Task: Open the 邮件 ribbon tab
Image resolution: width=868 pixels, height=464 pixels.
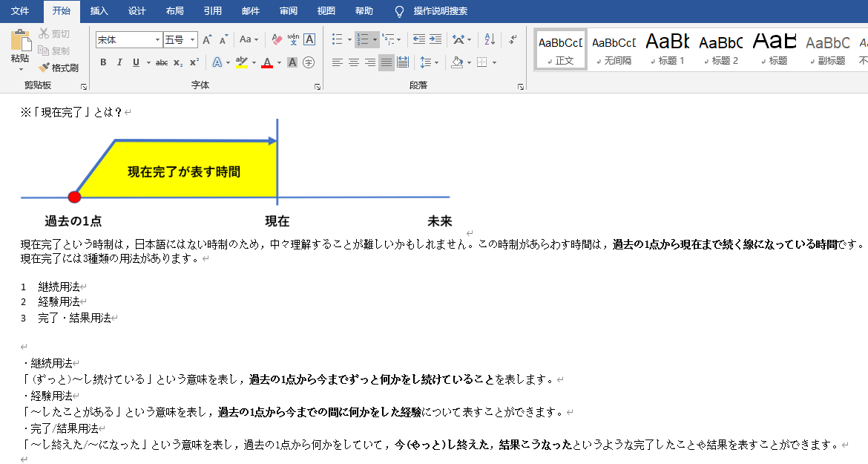Action: coord(251,11)
